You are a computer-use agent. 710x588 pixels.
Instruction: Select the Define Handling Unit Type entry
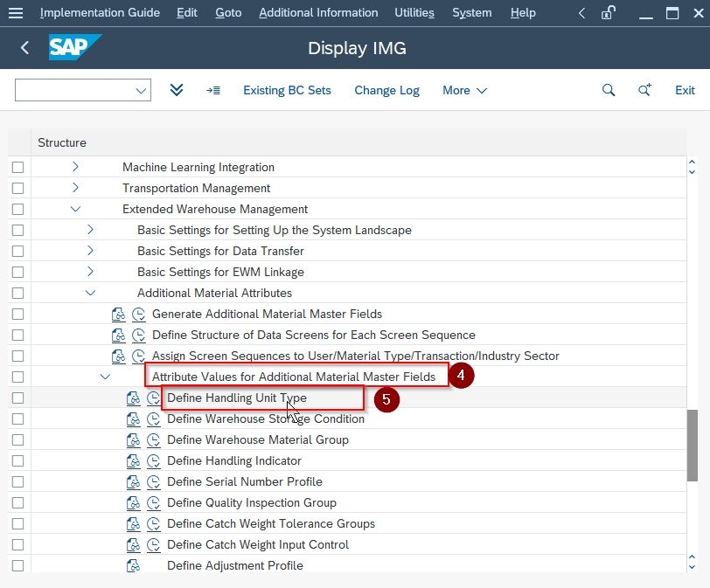pos(237,398)
